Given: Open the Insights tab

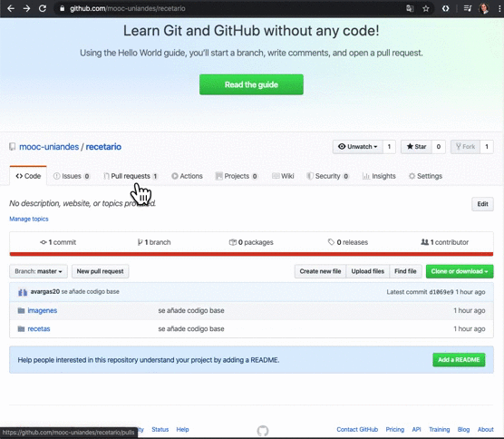Looking at the screenshot, I should pyautogui.click(x=379, y=176).
